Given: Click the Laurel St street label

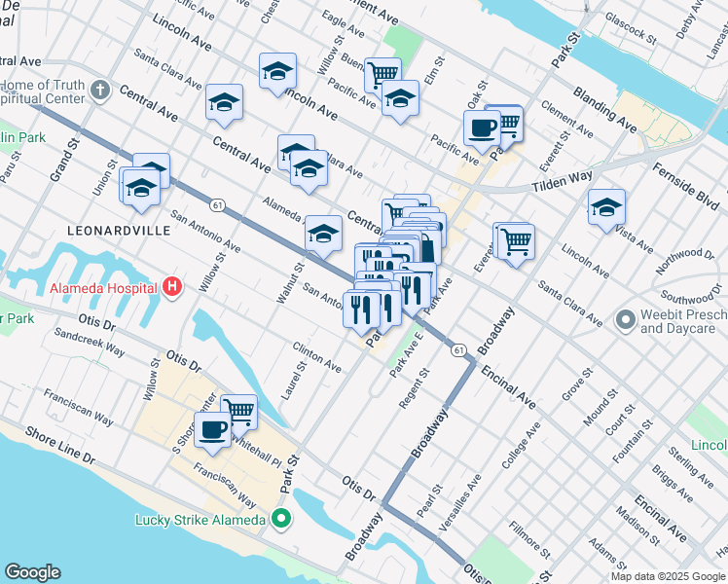Looking at the screenshot, I should click(294, 382).
